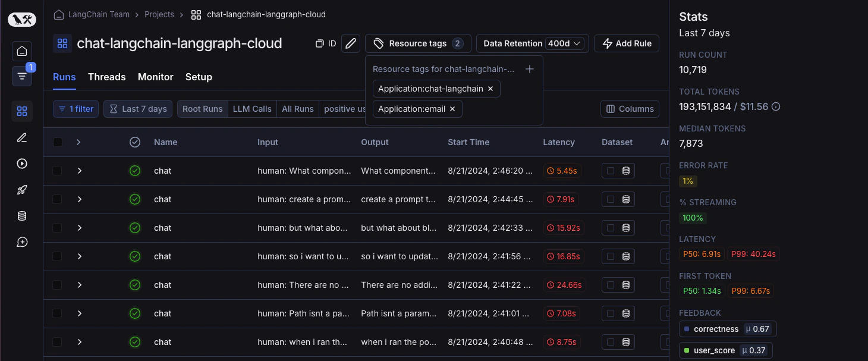Screen dimensions: 868x361
Task: Tick the select-all checkbox in table header
Action: click(58, 142)
